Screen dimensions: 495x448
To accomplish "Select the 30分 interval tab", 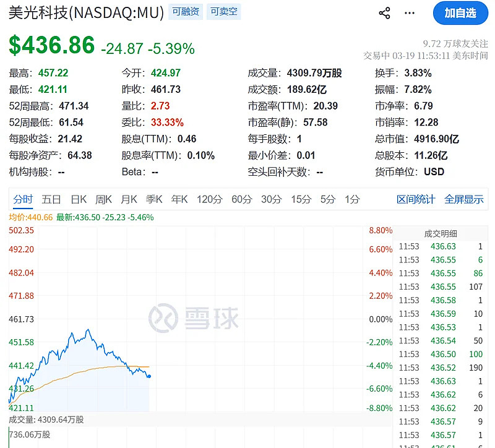I will click(x=272, y=199).
